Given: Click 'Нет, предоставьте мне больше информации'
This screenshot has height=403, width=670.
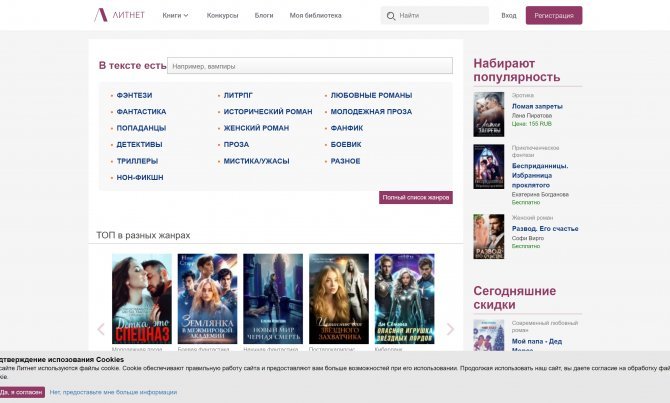Looking at the screenshot, I should click(113, 392).
